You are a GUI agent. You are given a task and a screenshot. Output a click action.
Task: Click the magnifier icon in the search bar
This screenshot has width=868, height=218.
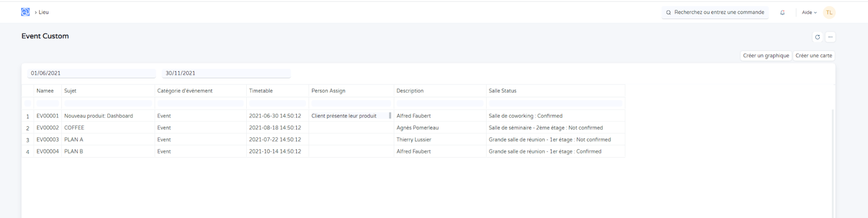click(x=668, y=13)
